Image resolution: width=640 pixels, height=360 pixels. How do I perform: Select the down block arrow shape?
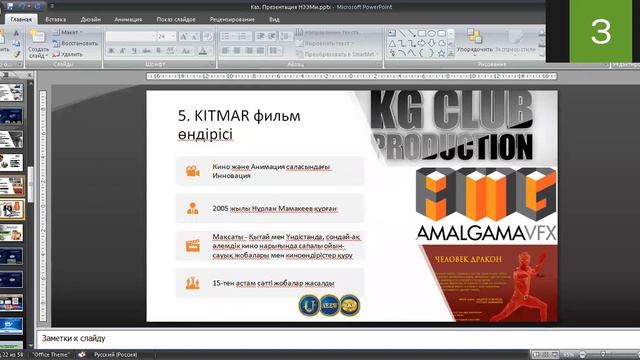pyautogui.click(x=431, y=43)
